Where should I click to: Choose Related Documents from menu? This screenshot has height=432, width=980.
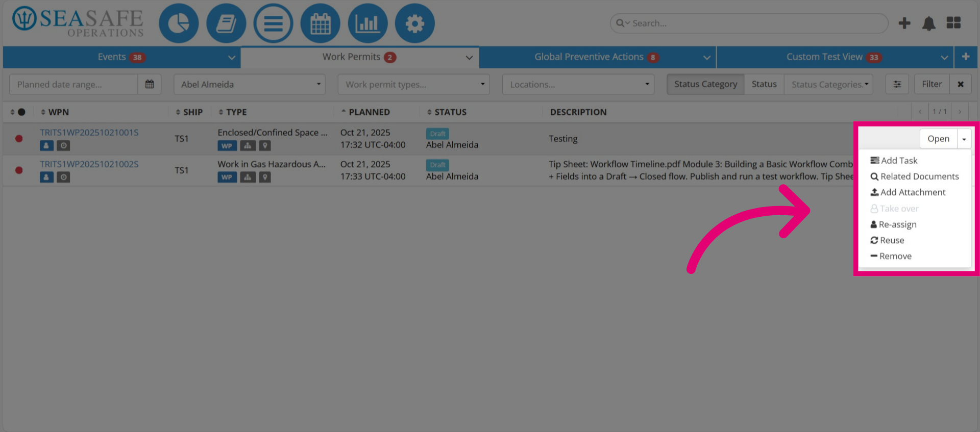[915, 176]
